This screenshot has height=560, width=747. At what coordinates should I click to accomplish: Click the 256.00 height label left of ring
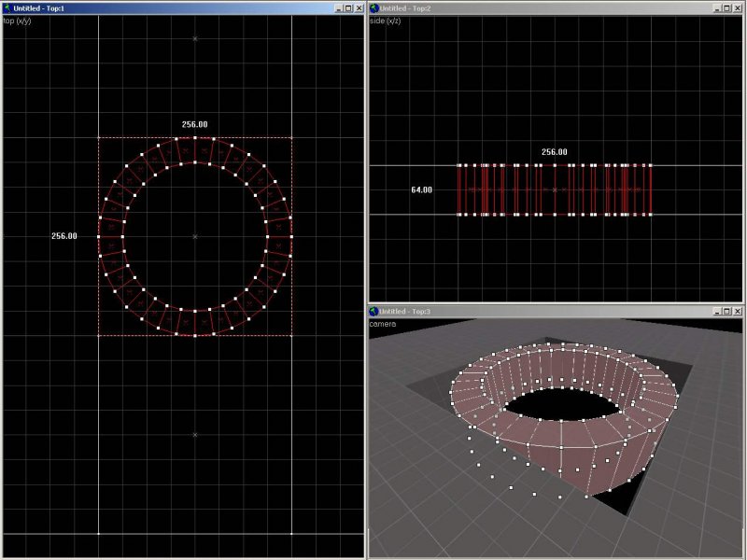pyautogui.click(x=64, y=236)
